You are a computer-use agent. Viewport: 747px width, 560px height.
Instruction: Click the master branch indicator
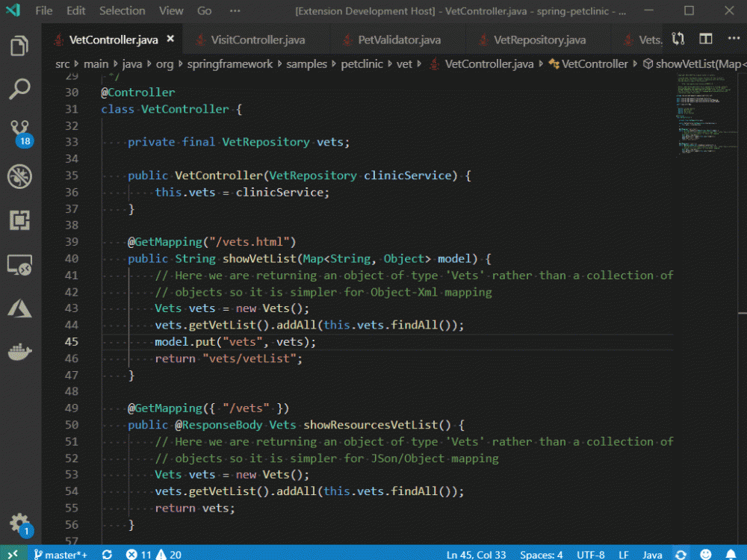click(x=60, y=555)
